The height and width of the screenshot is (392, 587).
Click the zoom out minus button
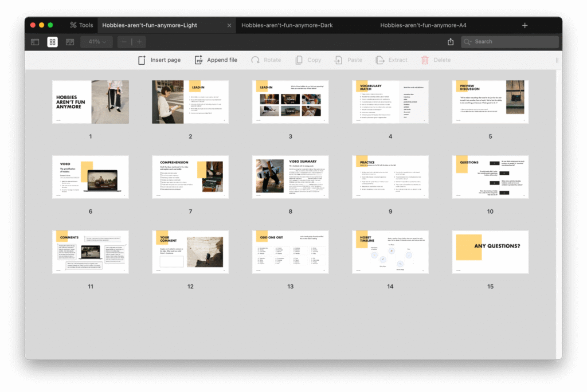coord(124,42)
